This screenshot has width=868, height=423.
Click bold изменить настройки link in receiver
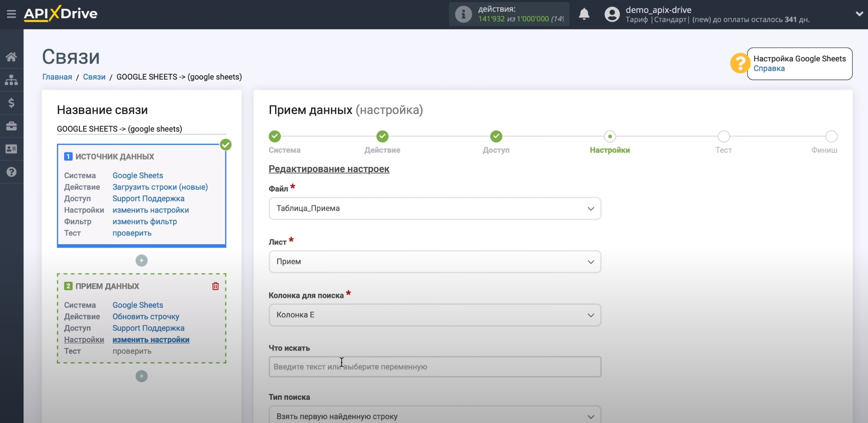coord(151,340)
